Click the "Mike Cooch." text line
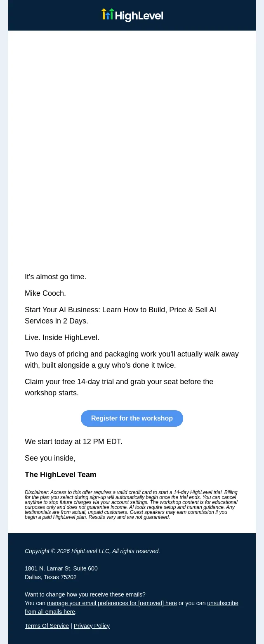This screenshot has width=264, height=644. pos(45,293)
